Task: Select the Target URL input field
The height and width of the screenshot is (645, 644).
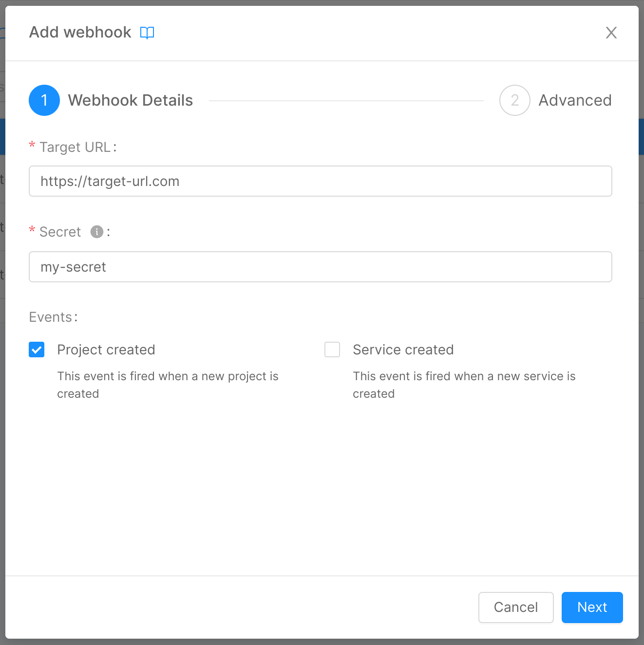Action: tap(320, 181)
